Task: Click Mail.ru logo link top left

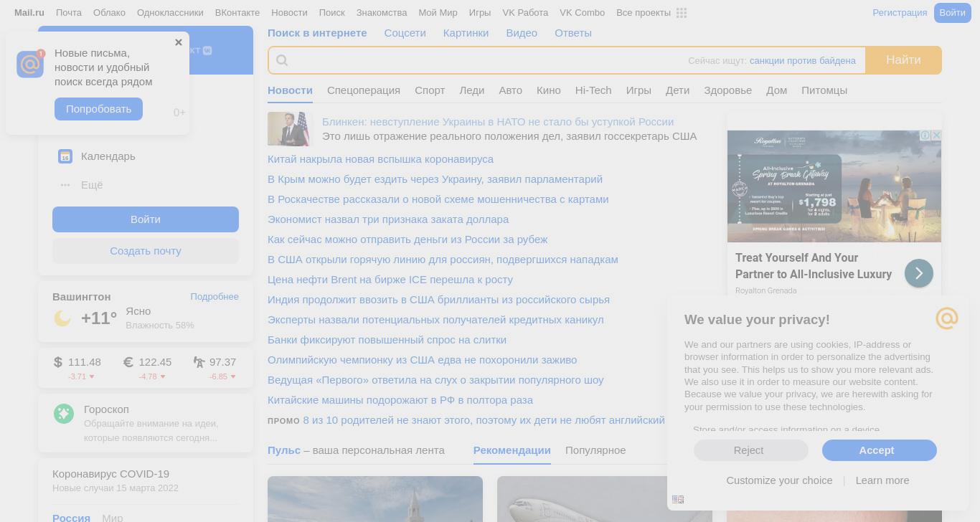Action: point(29,13)
